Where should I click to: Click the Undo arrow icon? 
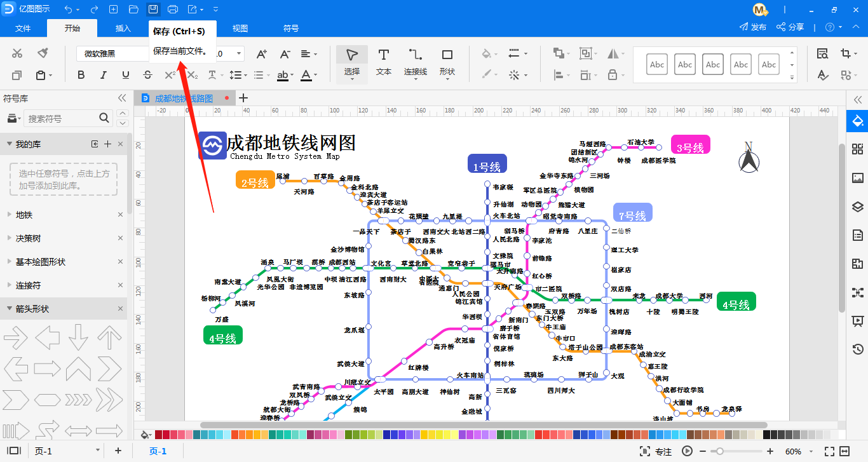coord(69,9)
